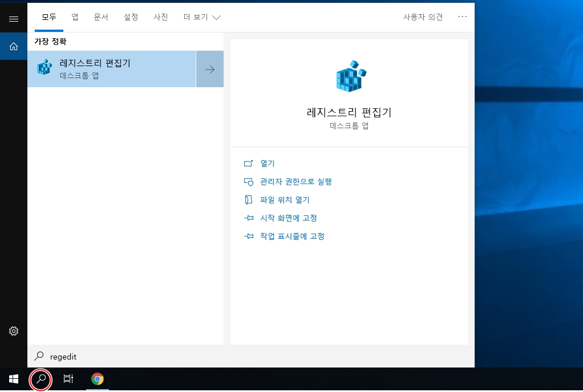Click the search box containing regedit
Screen dimensions: 583x392
click(251, 356)
